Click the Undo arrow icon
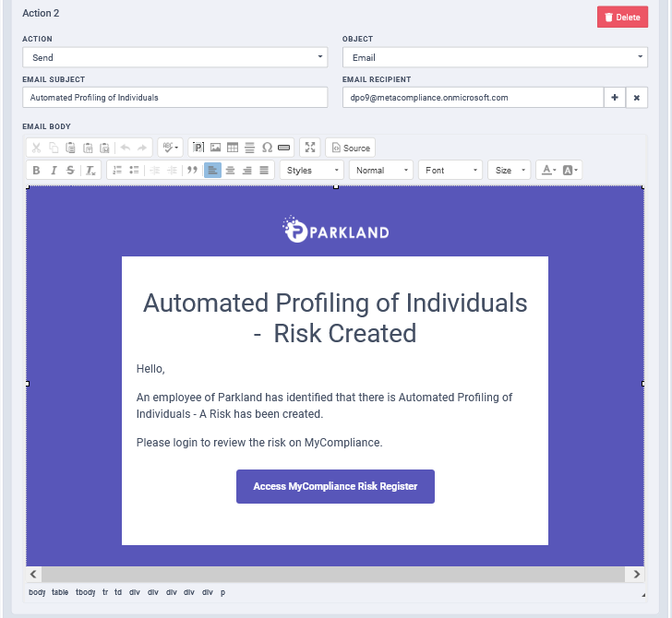 [126, 148]
